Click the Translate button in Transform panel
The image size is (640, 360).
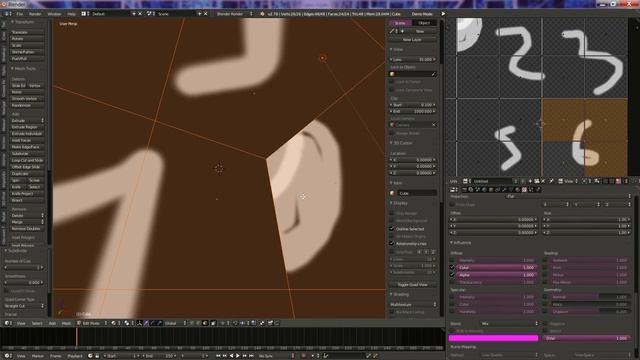[27, 32]
